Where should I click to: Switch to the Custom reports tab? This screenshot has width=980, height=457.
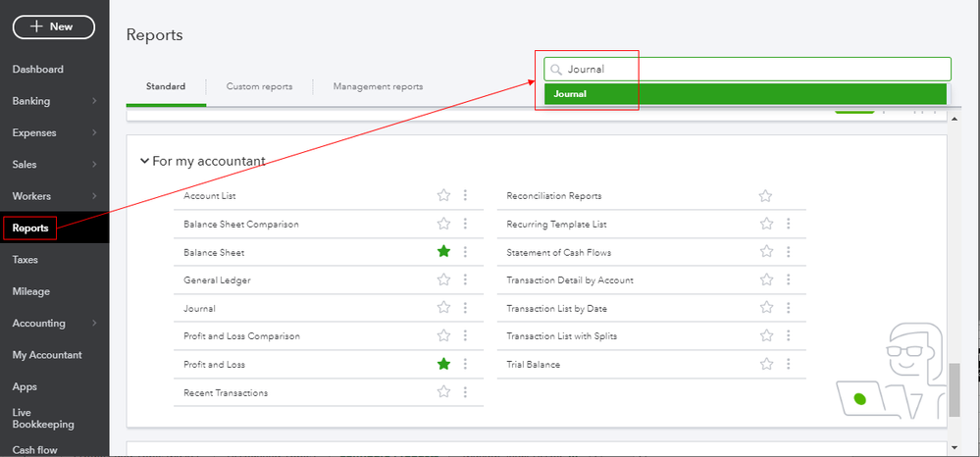(259, 86)
